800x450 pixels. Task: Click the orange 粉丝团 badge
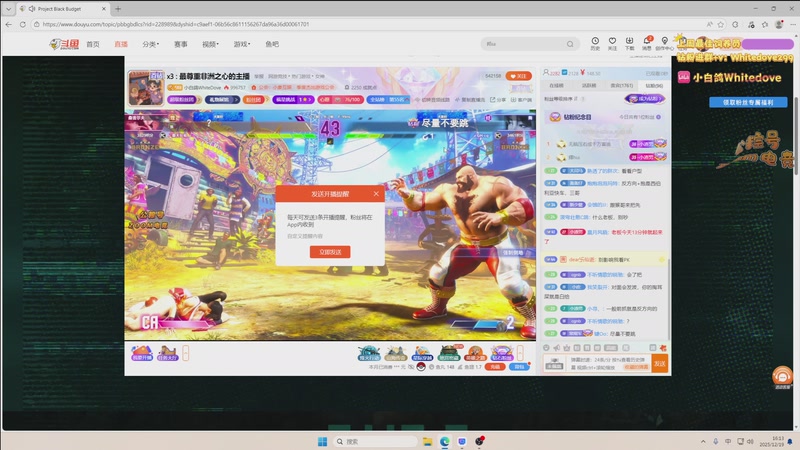(256, 99)
